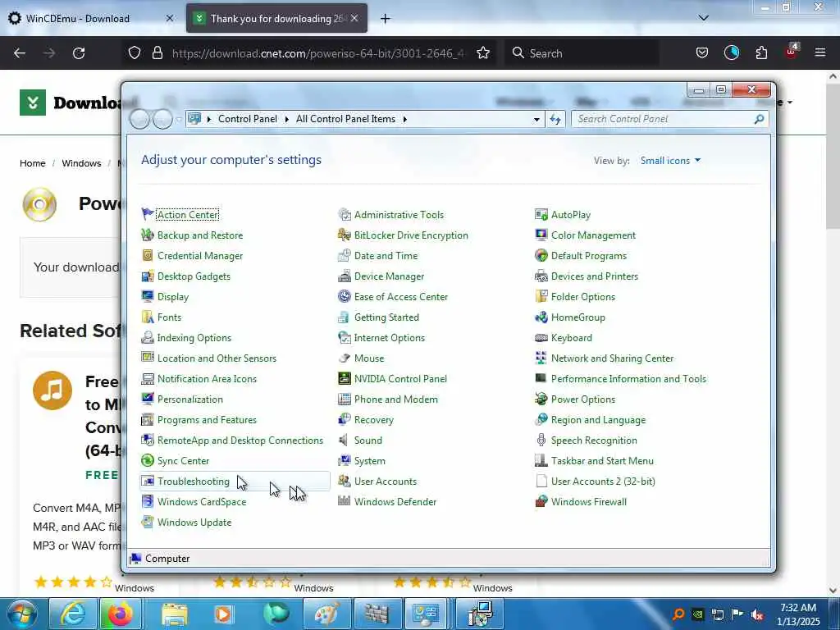Open the Sound speaker icon
This screenshot has height=630, width=840.
[x=345, y=441]
